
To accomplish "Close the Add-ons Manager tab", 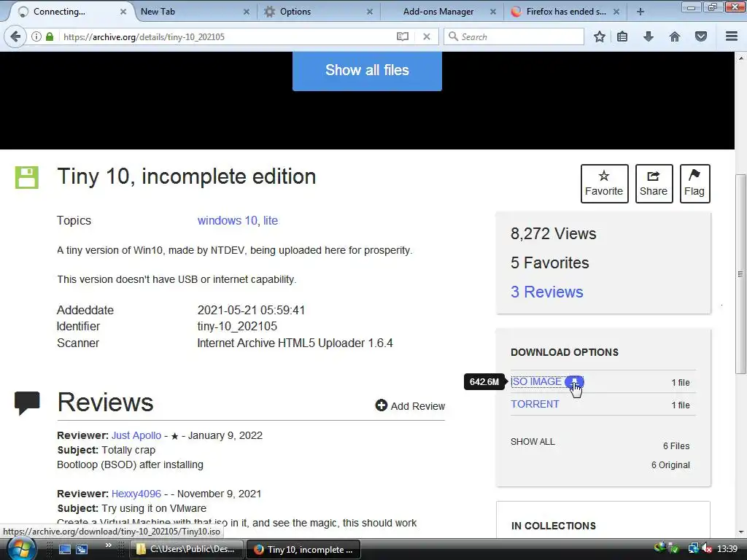I will [493, 12].
